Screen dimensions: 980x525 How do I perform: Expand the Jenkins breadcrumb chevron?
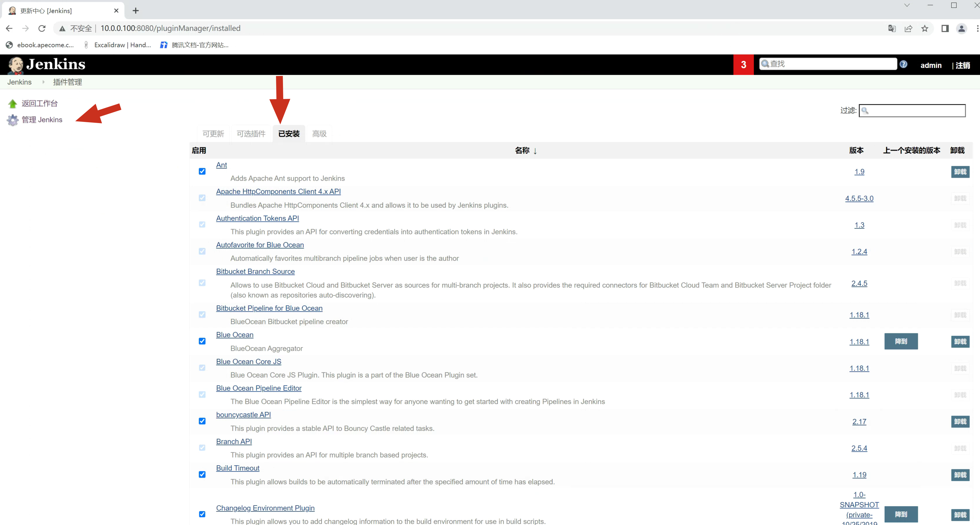coord(43,82)
